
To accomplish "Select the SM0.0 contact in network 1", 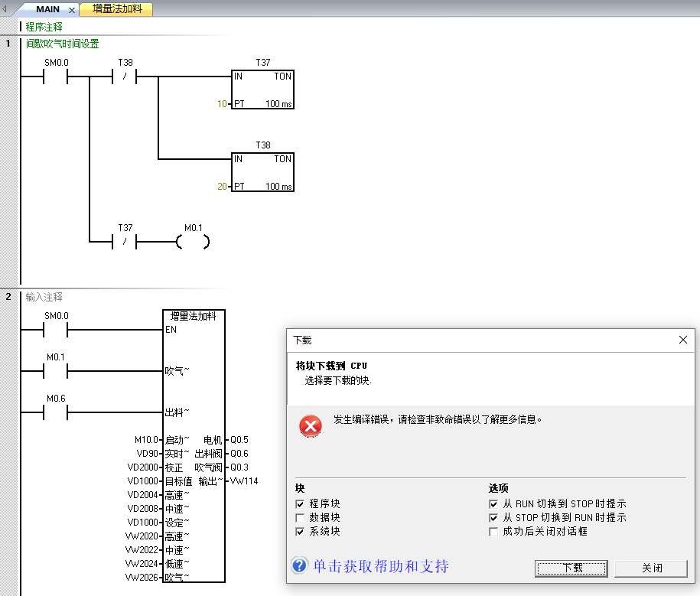I will (x=56, y=77).
